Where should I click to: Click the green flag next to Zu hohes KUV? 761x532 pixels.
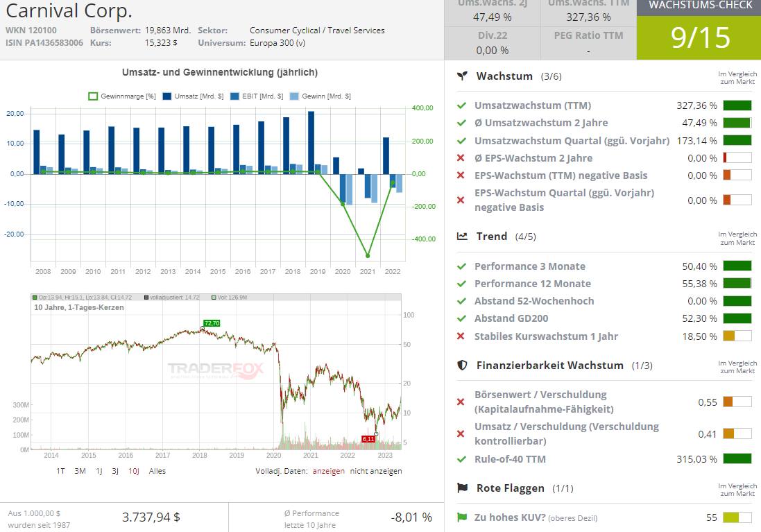coord(461,517)
